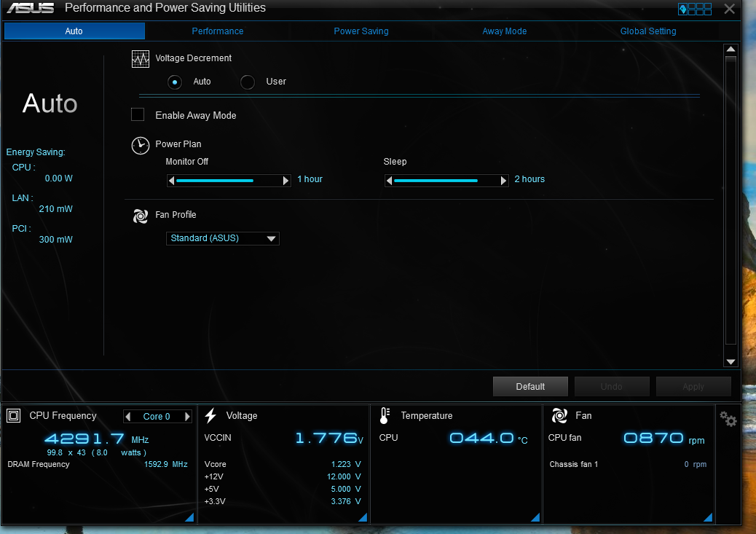Click the Chassis fan 1 0 rpm reading
This screenshot has width=756, height=534.
click(696, 464)
